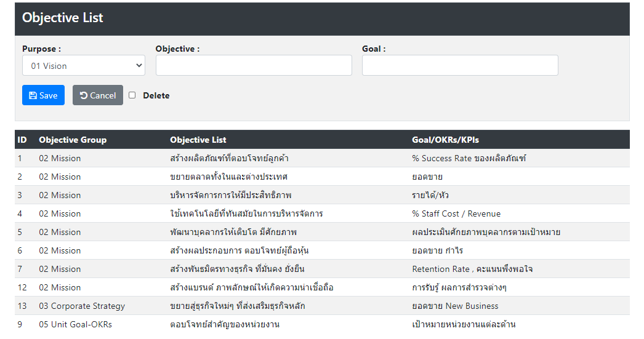Image resolution: width=644 pixels, height=339 pixels.
Task: Select the 03 Corporate Strategy row
Action: point(322,306)
